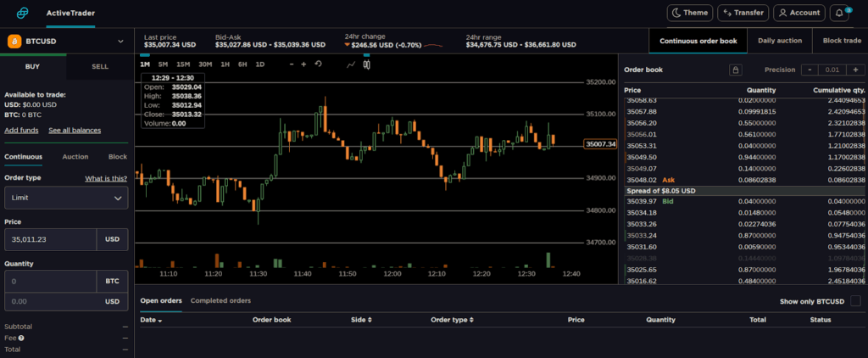Select the BUY side toggle
Image resolution: width=868 pixels, height=358 pixels.
point(33,66)
